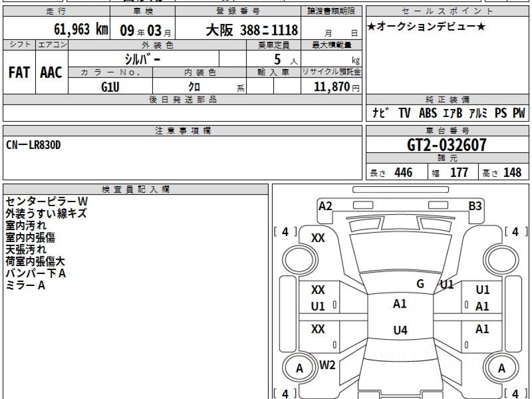The image size is (532, 399).
Task: Click the セールスポイント header
Action: pyautogui.click(x=448, y=12)
